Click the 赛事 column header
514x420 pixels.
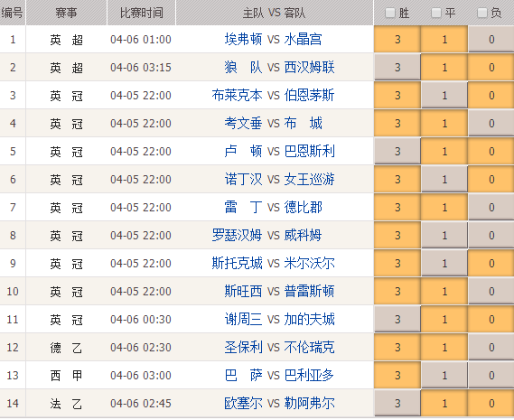[66, 13]
